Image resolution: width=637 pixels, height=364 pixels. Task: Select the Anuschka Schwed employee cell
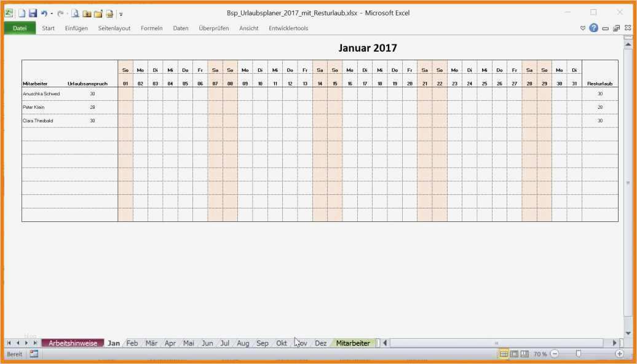click(x=41, y=93)
